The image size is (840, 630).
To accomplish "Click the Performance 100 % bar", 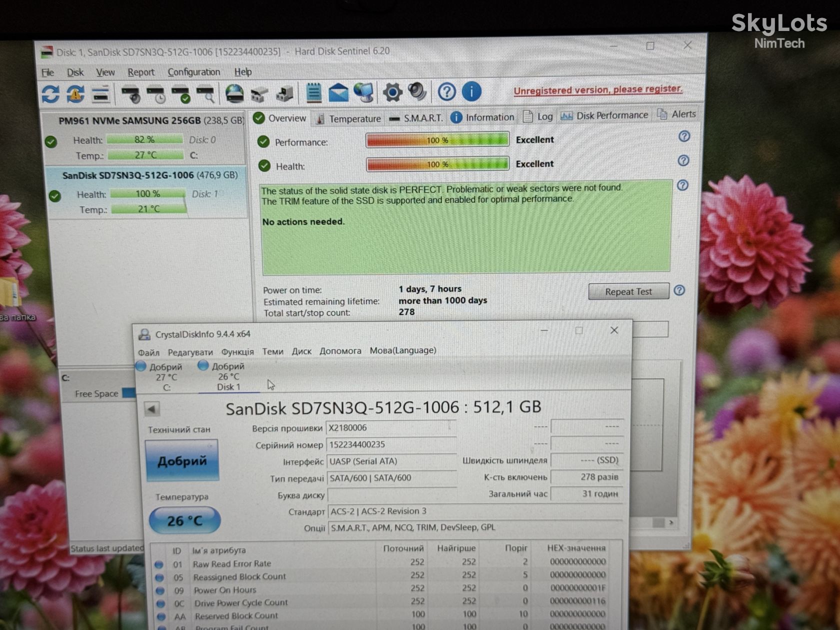I will pyautogui.click(x=437, y=140).
